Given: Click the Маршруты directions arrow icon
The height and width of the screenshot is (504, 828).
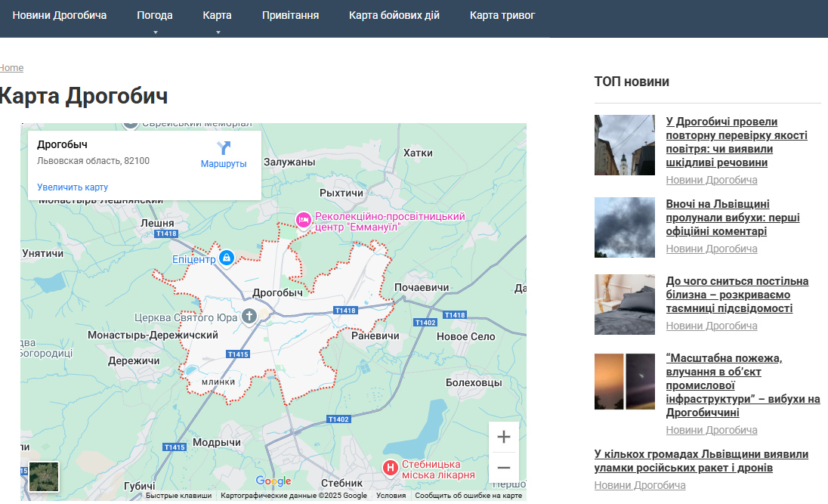Looking at the screenshot, I should pos(224,147).
